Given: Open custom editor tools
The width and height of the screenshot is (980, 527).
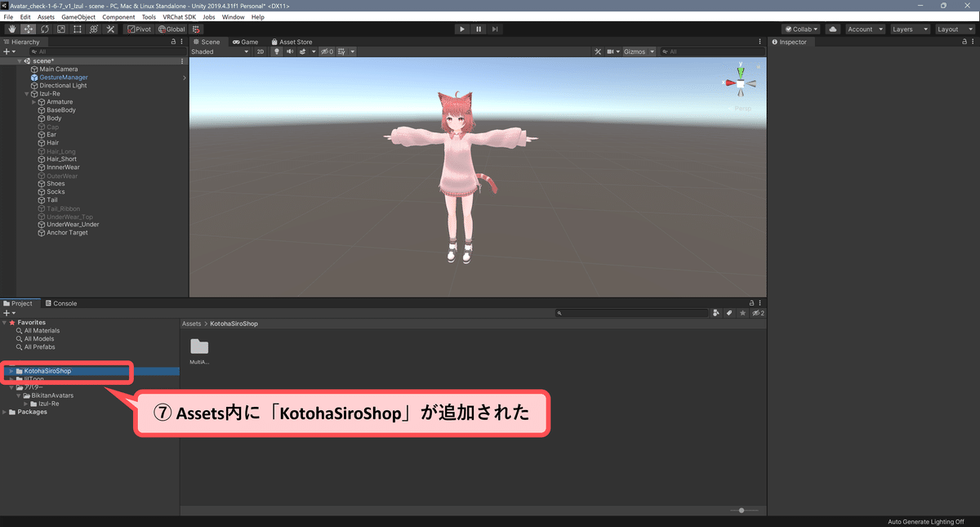Looking at the screenshot, I should 110,29.
